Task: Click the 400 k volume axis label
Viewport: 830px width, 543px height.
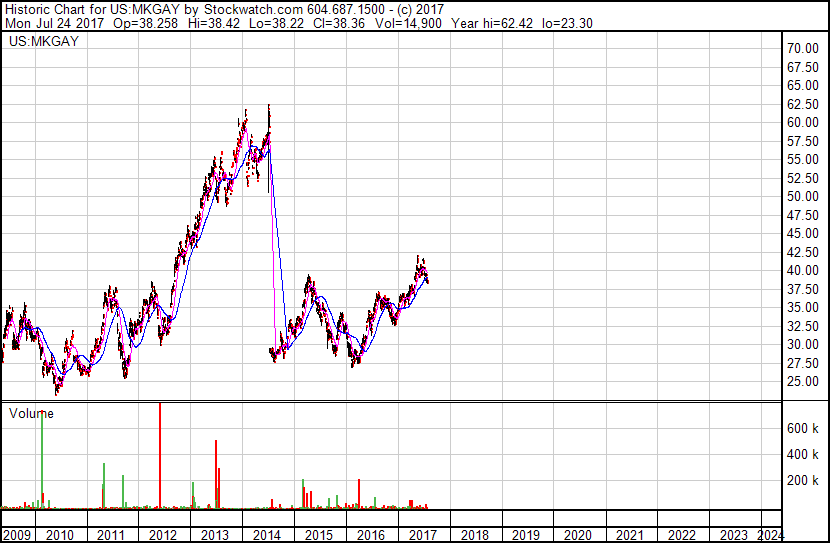Action: (x=803, y=454)
